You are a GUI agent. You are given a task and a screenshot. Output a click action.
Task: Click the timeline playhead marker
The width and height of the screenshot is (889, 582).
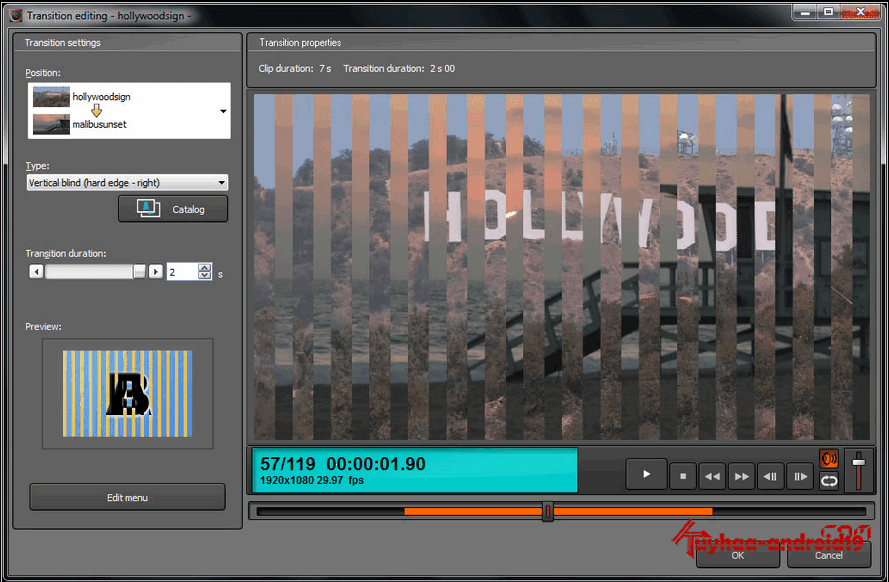tap(548, 512)
